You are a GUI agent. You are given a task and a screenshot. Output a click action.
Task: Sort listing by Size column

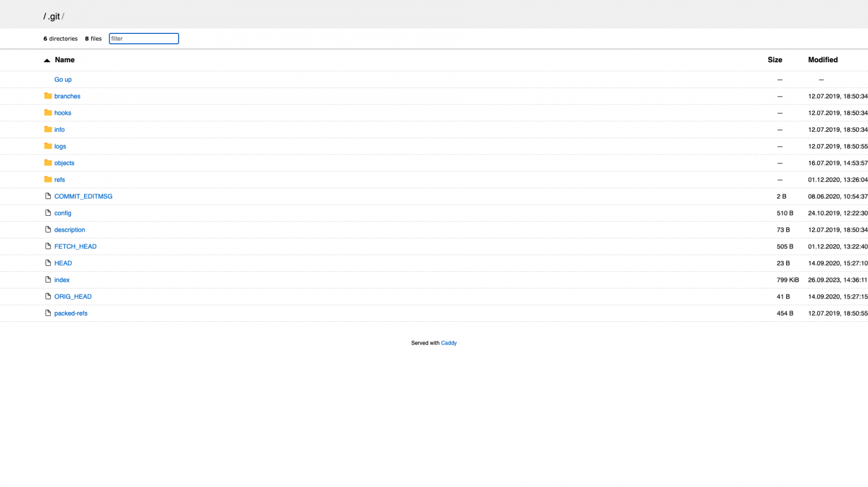tap(775, 60)
